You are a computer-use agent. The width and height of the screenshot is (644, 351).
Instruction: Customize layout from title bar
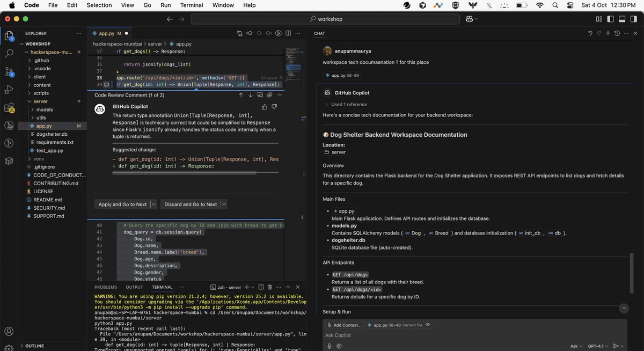(x=598, y=19)
